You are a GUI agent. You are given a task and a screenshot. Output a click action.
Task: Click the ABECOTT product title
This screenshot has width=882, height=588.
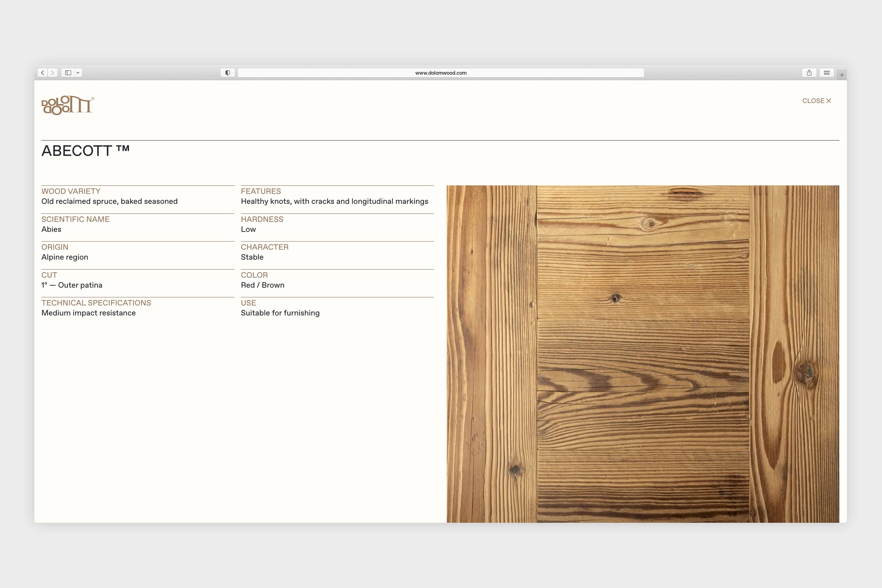click(x=85, y=151)
